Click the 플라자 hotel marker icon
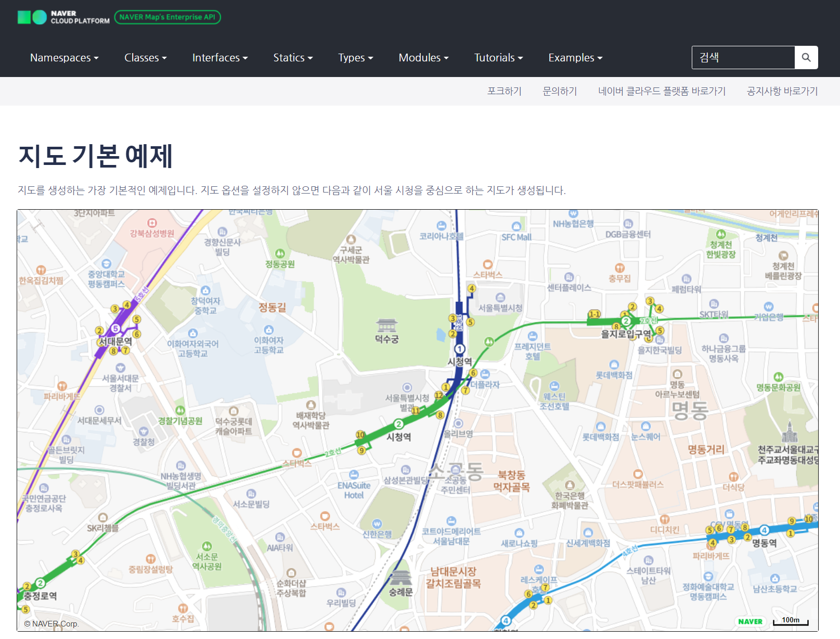 (x=485, y=374)
